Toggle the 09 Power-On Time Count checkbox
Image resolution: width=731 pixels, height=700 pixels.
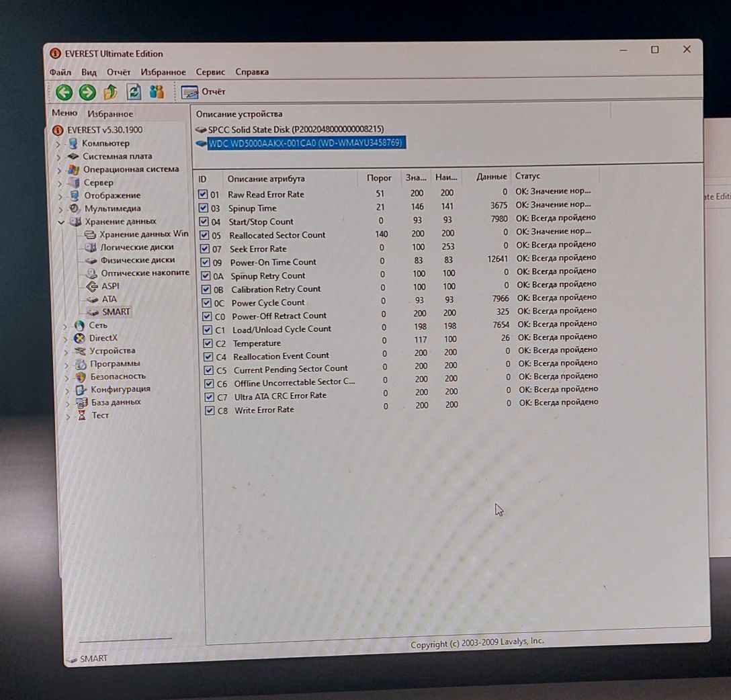coord(205,262)
